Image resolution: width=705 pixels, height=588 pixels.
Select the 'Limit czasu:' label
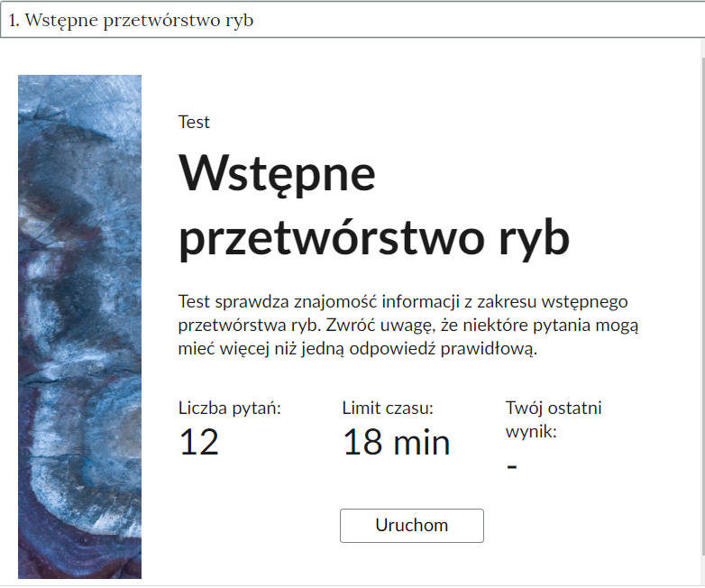pos(388,408)
